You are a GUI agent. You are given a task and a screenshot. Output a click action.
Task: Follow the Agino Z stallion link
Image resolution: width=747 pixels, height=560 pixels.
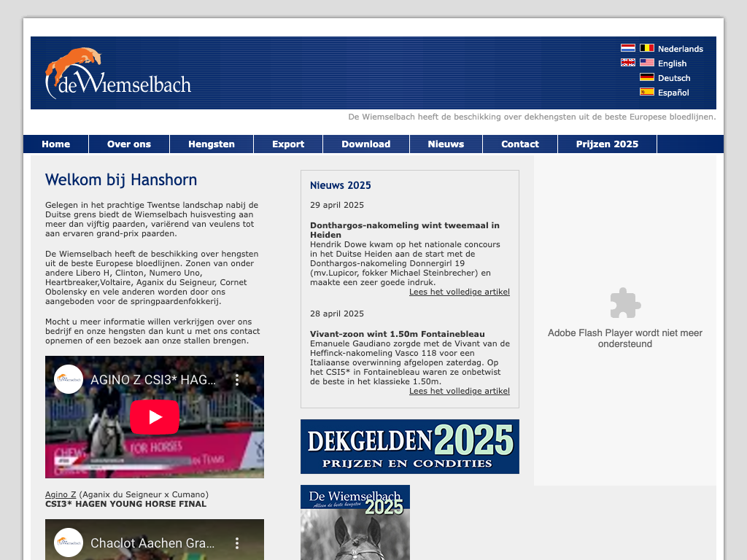pyautogui.click(x=61, y=494)
